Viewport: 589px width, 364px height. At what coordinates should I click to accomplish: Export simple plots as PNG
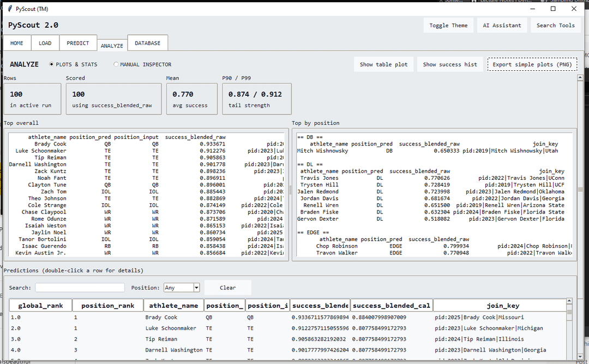click(x=532, y=64)
